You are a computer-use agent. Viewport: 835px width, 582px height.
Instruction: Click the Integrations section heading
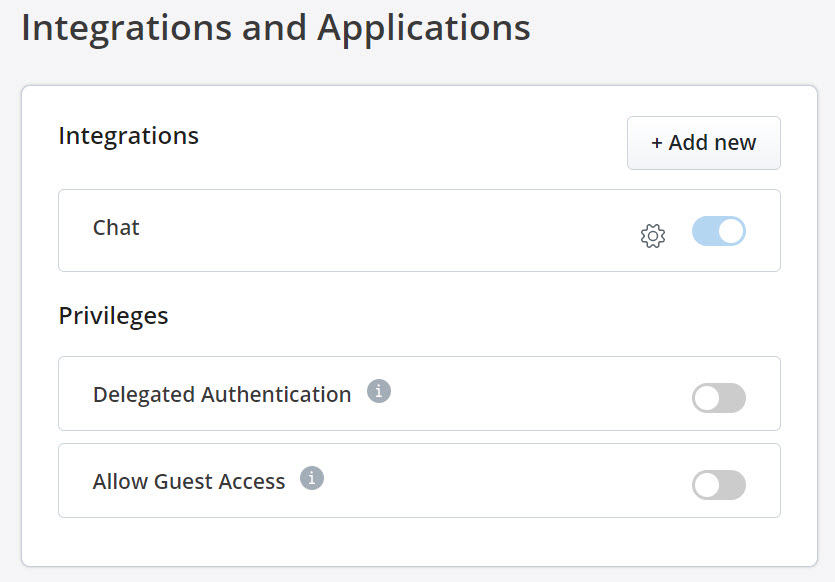(x=129, y=136)
